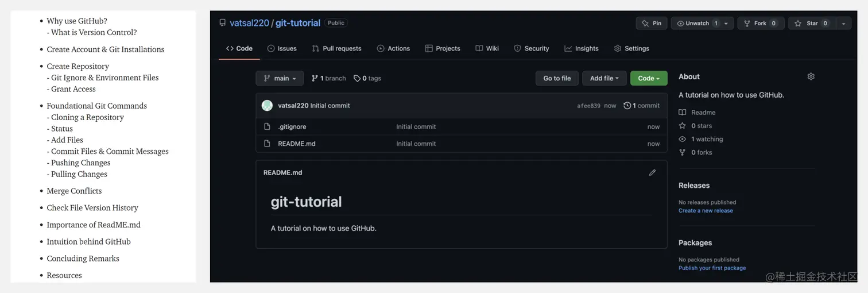Click Initial commit message in .gitignore row
The image size is (868, 293).
[416, 126]
